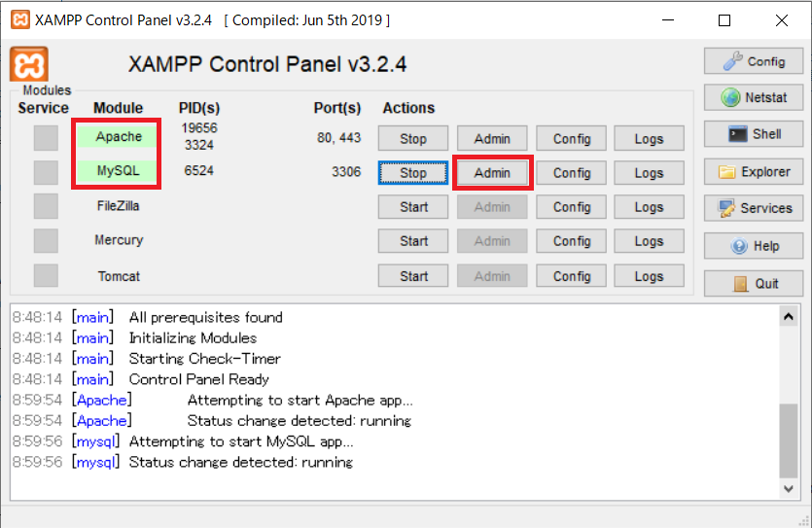Image resolution: width=812 pixels, height=528 pixels.
Task: Click log line 'All prerequisites found'
Action: [205, 317]
